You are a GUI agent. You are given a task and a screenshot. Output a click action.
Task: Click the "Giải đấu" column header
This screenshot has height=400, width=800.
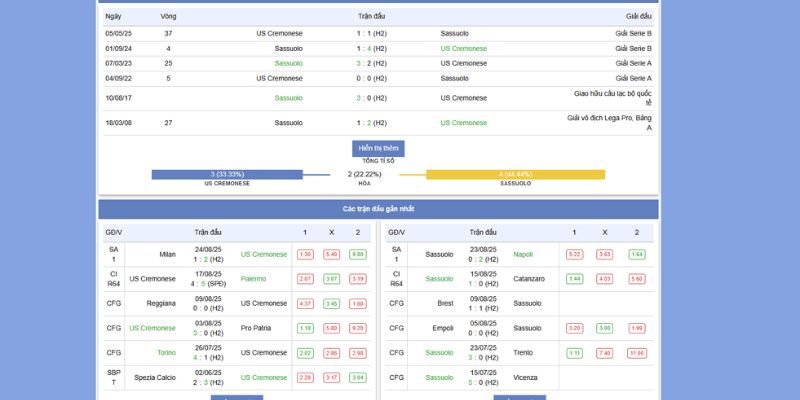pyautogui.click(x=637, y=17)
